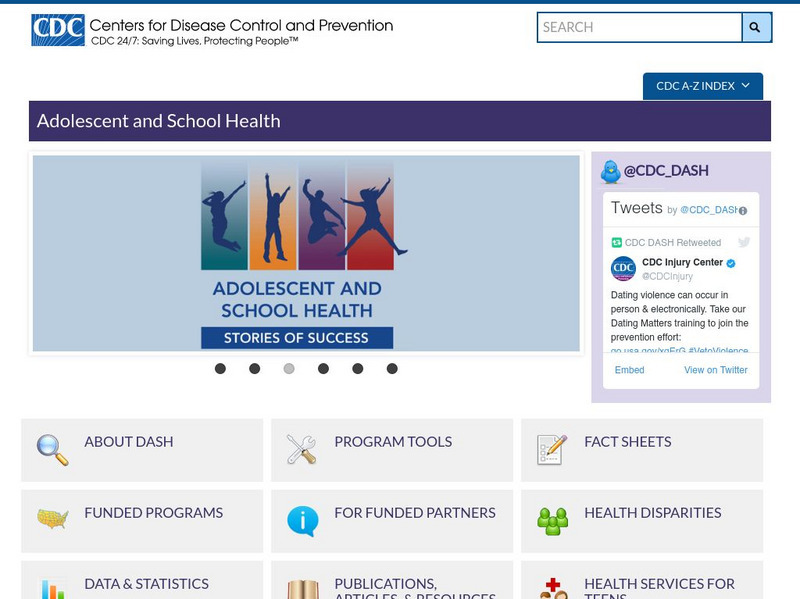
Task: Click the blue Twitter bird icon
Action: (x=610, y=171)
